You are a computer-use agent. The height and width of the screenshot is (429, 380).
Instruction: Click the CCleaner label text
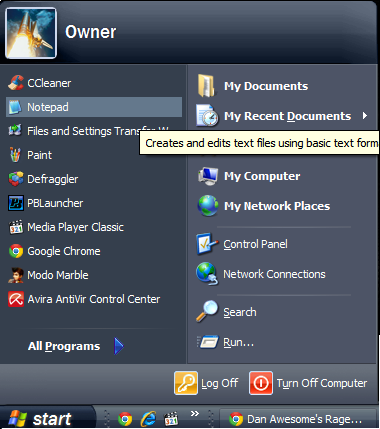[x=49, y=83]
